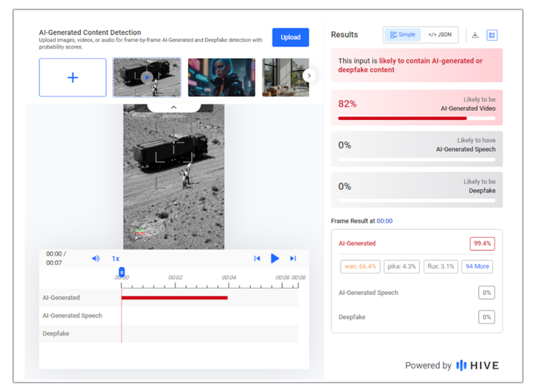
Task: Select the wan: 66.4% model tag
Action: 359,266
